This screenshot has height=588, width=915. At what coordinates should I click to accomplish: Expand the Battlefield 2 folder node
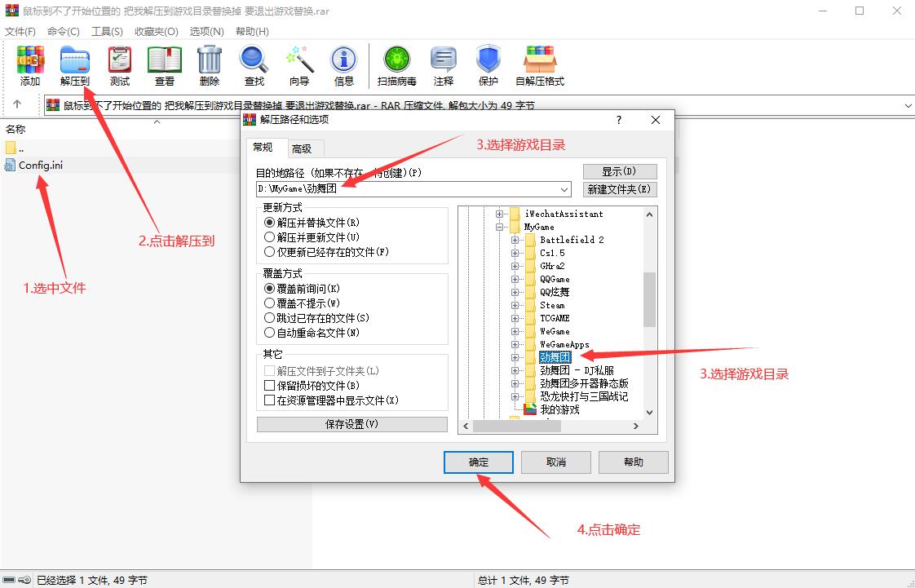point(515,241)
